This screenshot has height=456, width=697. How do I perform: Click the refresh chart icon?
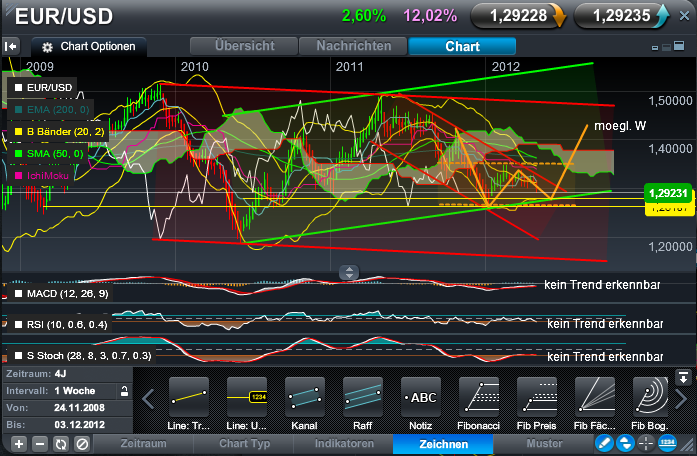pos(61,444)
